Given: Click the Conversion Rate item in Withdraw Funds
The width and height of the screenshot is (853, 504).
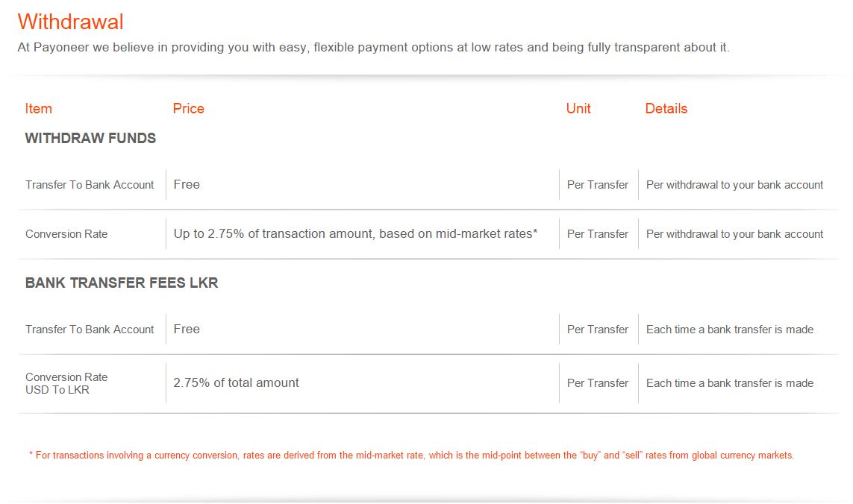Looking at the screenshot, I should coord(66,234).
